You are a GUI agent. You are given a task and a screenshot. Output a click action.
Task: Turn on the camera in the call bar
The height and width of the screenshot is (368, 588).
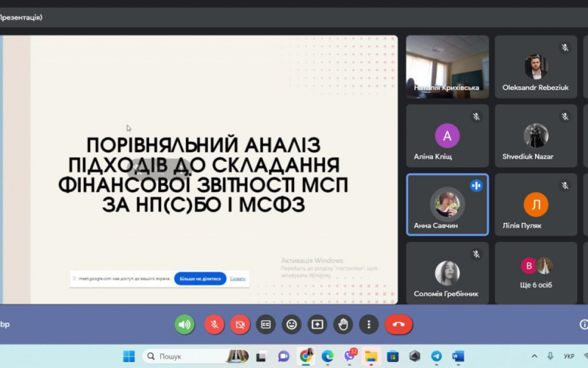coord(240,324)
